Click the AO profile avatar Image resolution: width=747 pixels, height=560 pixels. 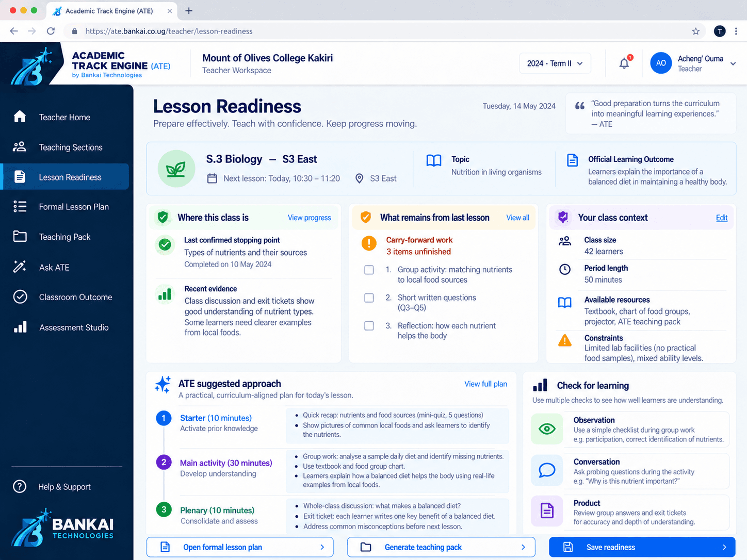click(661, 63)
